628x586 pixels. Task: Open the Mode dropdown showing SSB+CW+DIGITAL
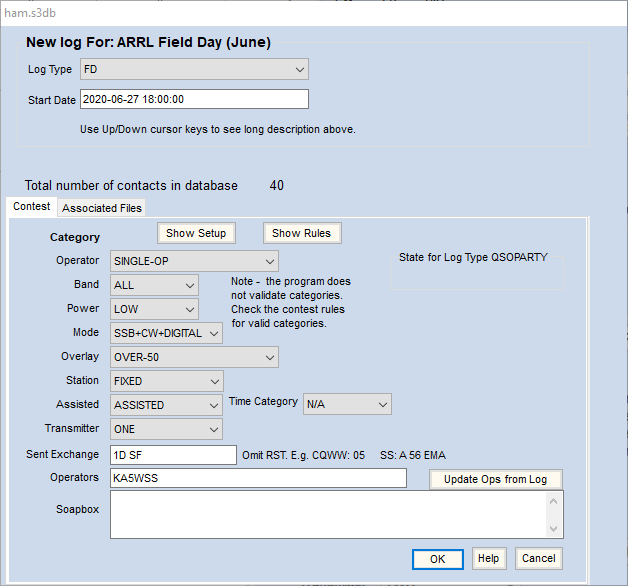point(166,333)
